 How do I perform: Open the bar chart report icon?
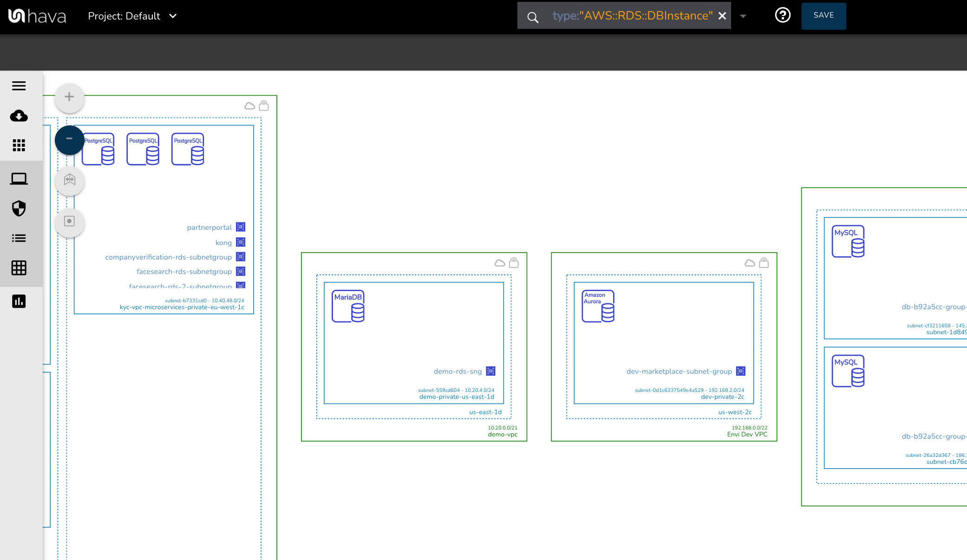pos(19,301)
